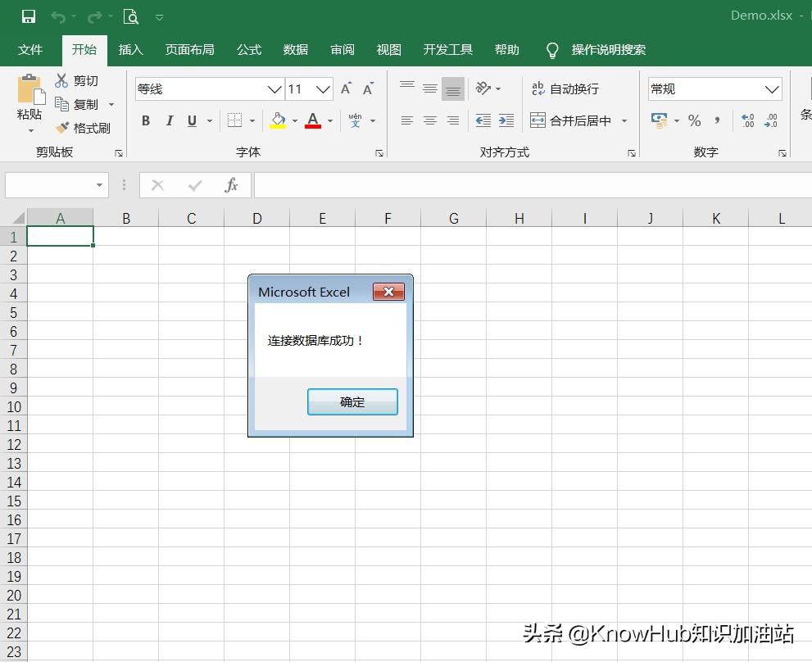Click the Copy (复制) icon
This screenshot has height=662, width=812.
(x=61, y=104)
